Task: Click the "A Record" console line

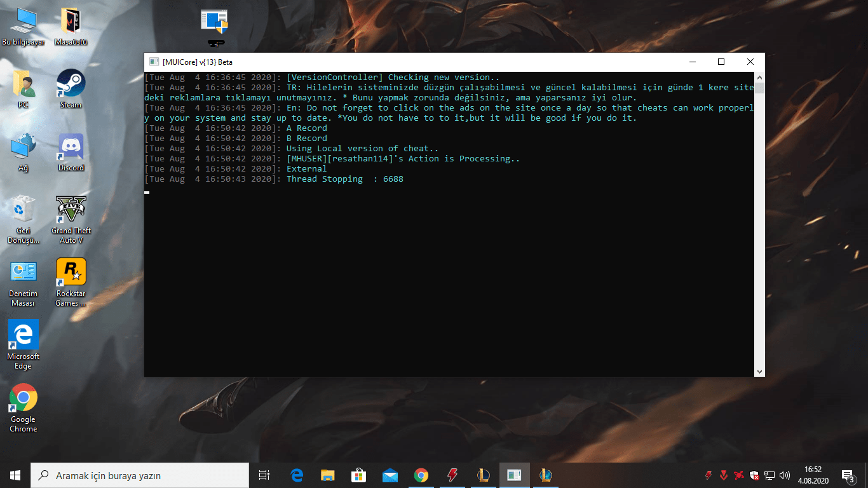Action: pyautogui.click(x=307, y=128)
